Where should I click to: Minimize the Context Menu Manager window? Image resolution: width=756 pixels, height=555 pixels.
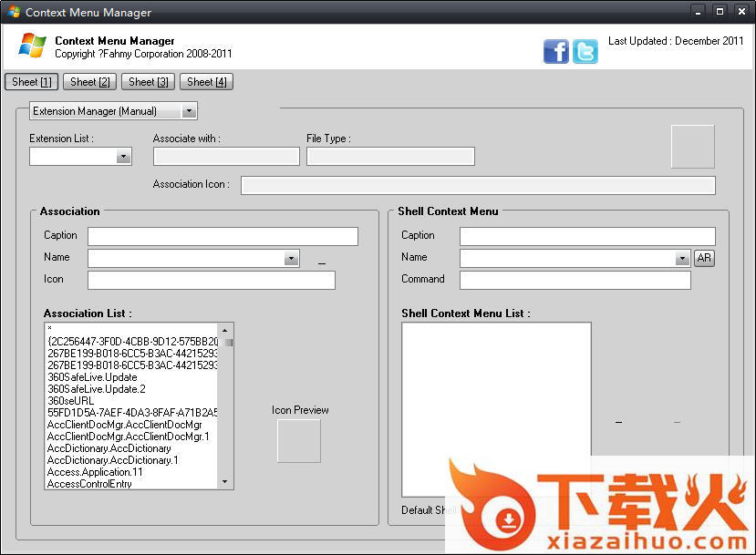[698, 12]
